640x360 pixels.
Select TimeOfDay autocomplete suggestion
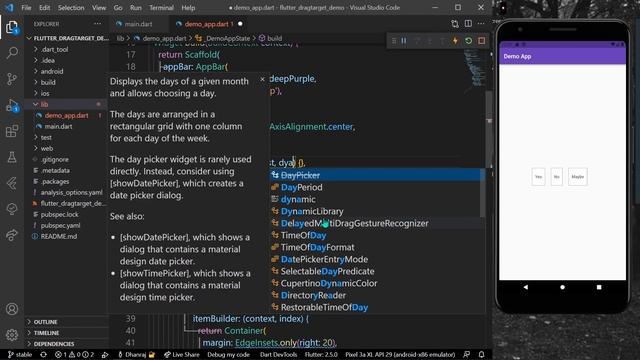click(376, 235)
